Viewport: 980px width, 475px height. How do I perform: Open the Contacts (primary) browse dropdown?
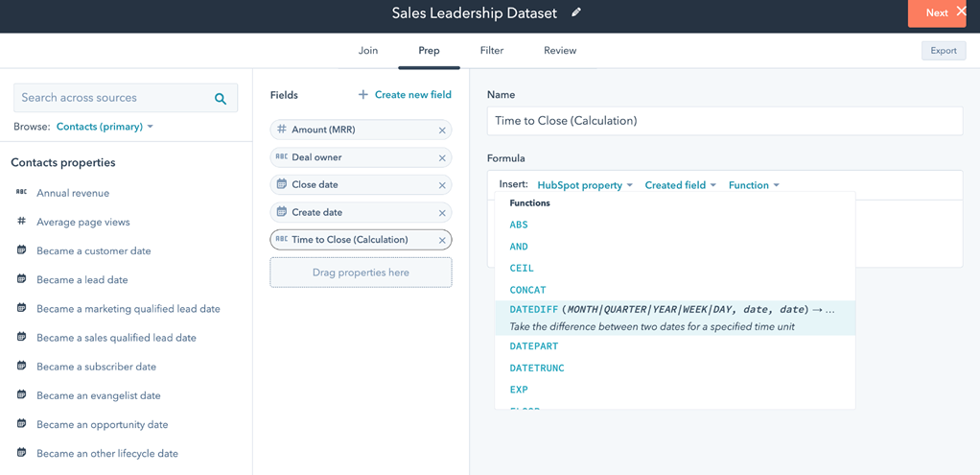[x=105, y=127]
